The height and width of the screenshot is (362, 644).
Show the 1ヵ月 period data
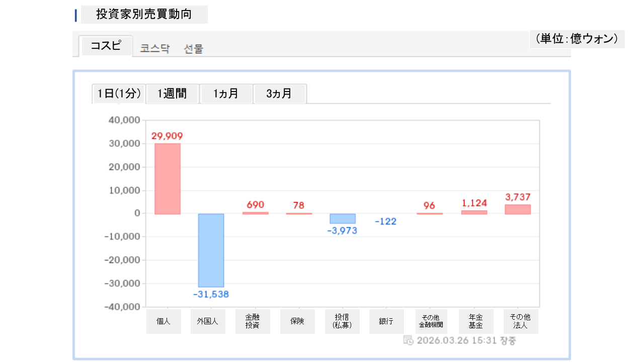point(226,94)
